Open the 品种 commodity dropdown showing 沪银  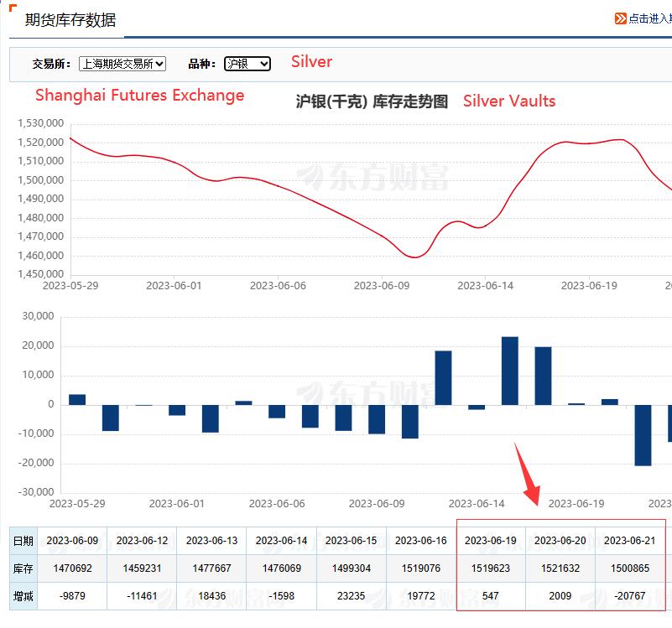(247, 64)
